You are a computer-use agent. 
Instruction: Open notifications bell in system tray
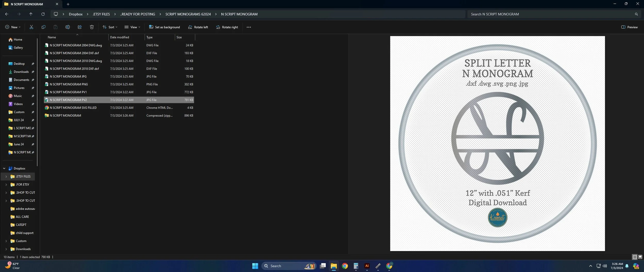click(x=627, y=266)
